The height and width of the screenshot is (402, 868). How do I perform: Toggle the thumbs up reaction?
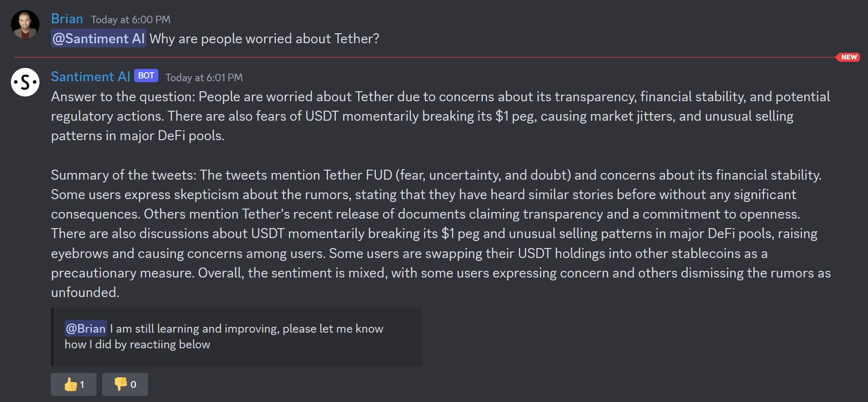[74, 384]
